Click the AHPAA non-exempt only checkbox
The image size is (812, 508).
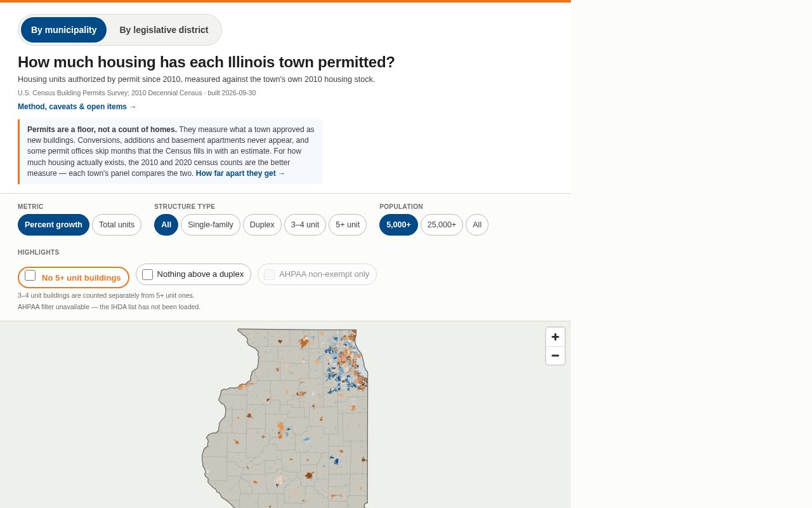click(x=269, y=274)
